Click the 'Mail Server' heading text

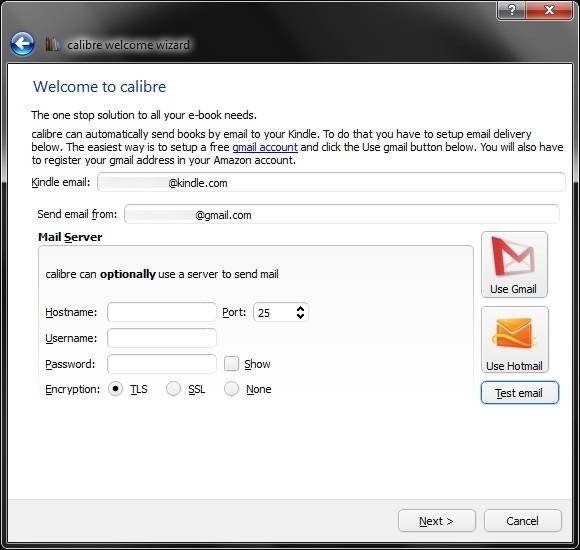(x=70, y=237)
